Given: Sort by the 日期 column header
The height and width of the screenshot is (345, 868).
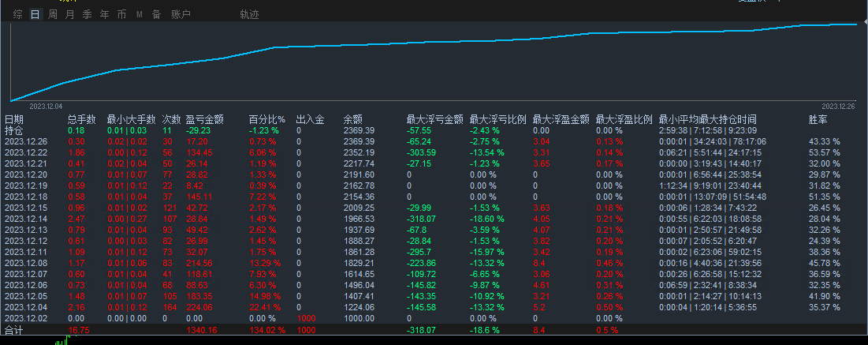Looking at the screenshot, I should pos(14,119).
